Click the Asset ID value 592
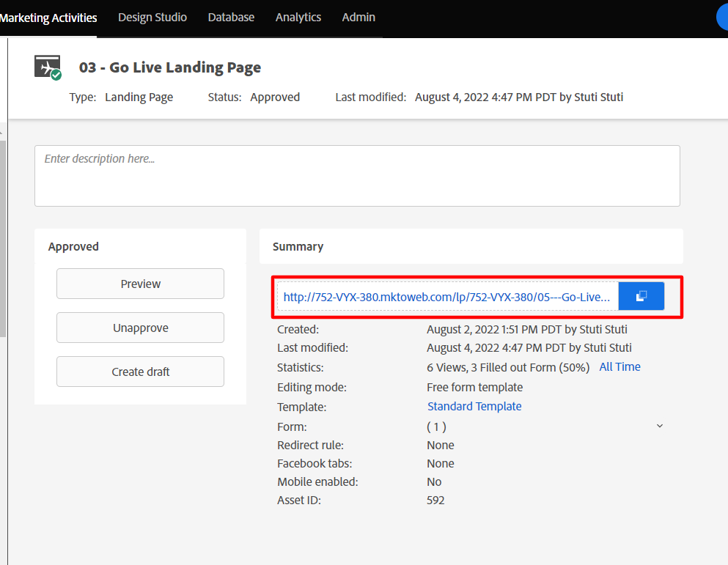This screenshot has height=565, width=728. click(435, 500)
